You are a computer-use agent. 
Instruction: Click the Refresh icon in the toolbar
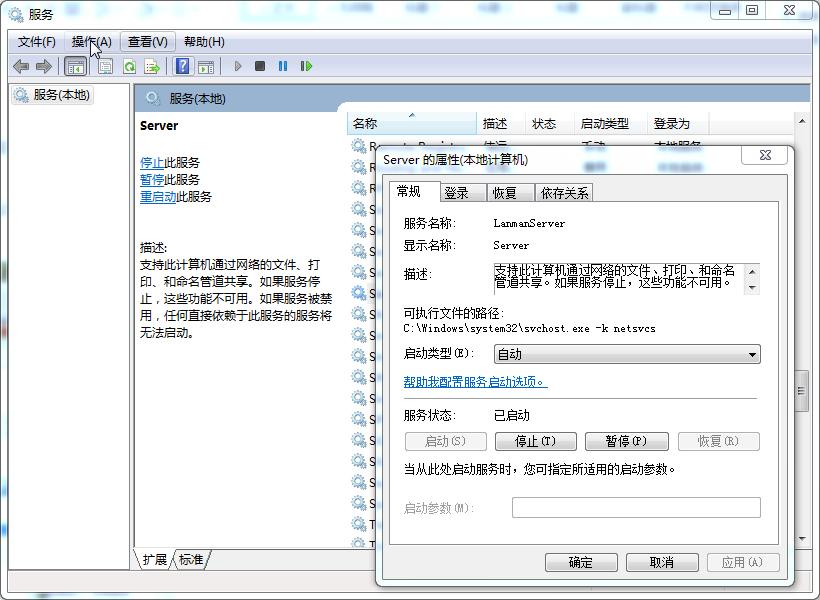pyautogui.click(x=130, y=66)
